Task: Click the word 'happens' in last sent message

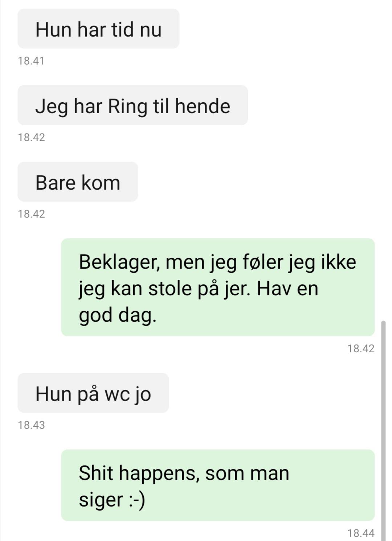Action: [159, 474]
